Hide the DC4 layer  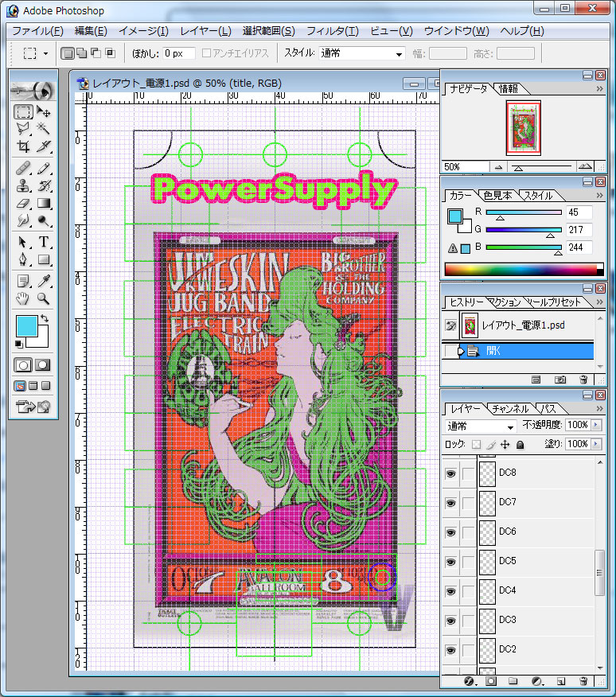[x=450, y=591]
